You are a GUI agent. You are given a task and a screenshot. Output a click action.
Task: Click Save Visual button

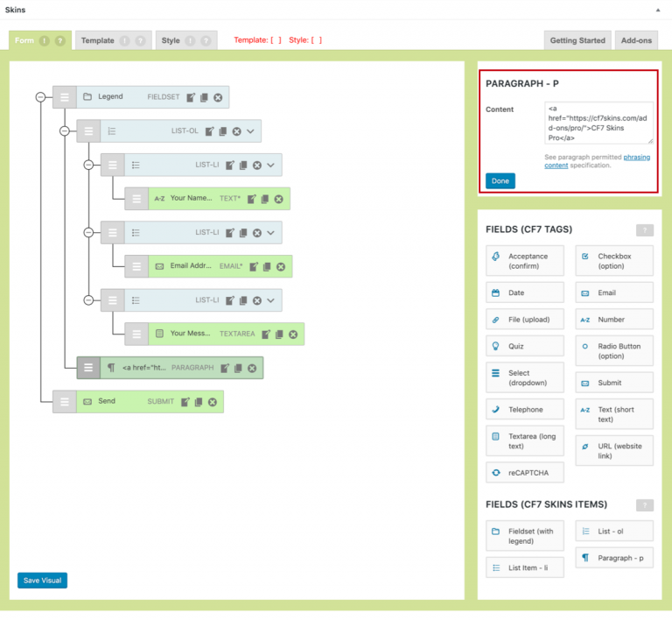point(42,581)
